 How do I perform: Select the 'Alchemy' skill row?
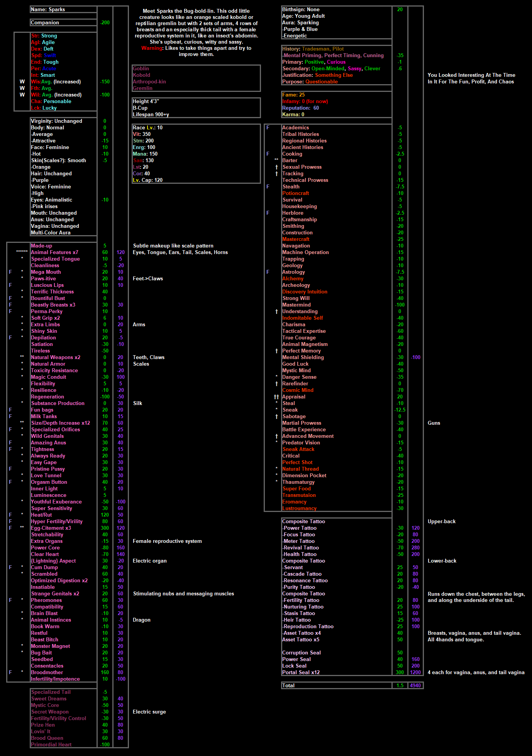(x=293, y=278)
